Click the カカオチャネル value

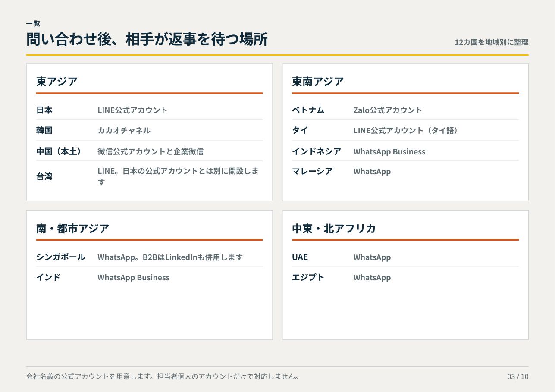(124, 130)
